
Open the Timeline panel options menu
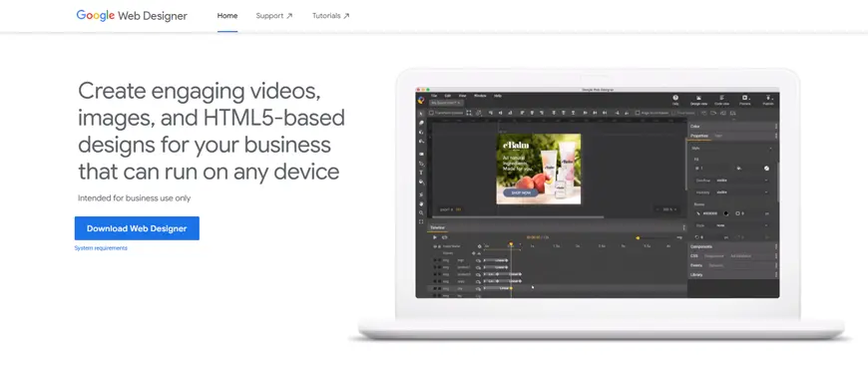(x=684, y=227)
